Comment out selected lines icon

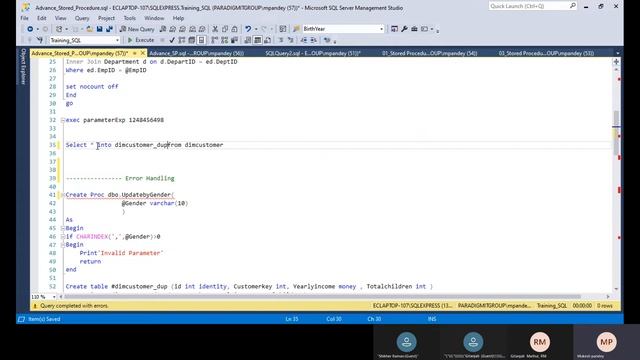(x=281, y=40)
